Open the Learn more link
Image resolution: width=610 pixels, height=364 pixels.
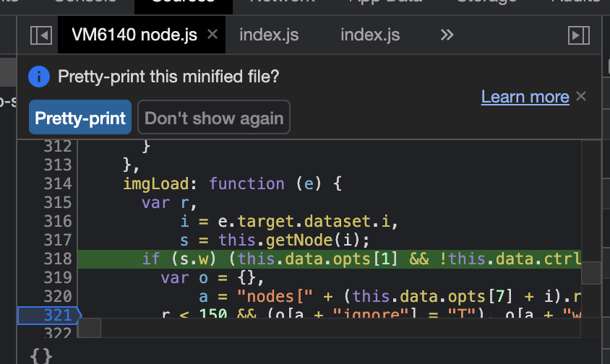click(x=525, y=97)
